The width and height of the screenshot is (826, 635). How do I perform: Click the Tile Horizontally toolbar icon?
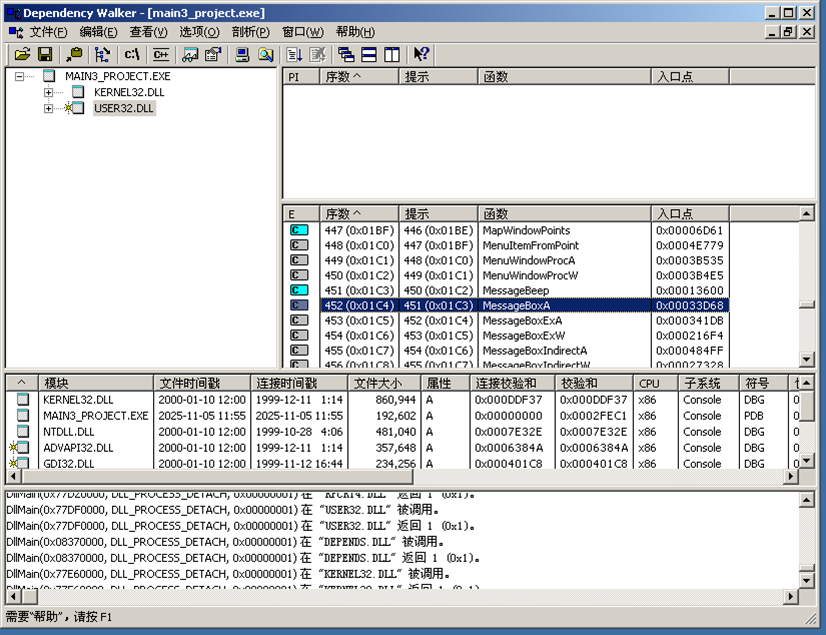(x=369, y=54)
